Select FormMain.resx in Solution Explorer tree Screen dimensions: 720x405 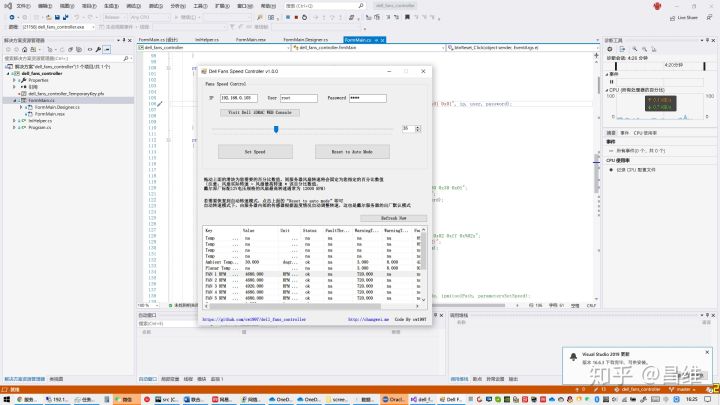[50, 114]
